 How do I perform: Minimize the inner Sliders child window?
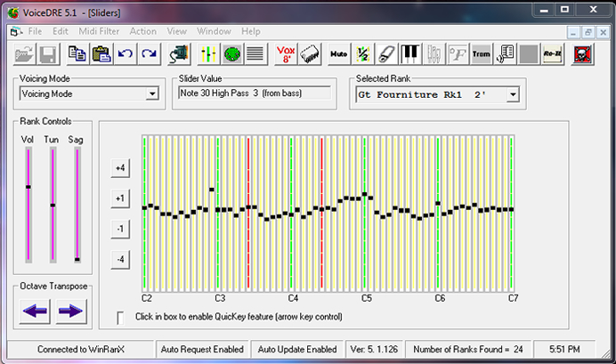[573, 32]
